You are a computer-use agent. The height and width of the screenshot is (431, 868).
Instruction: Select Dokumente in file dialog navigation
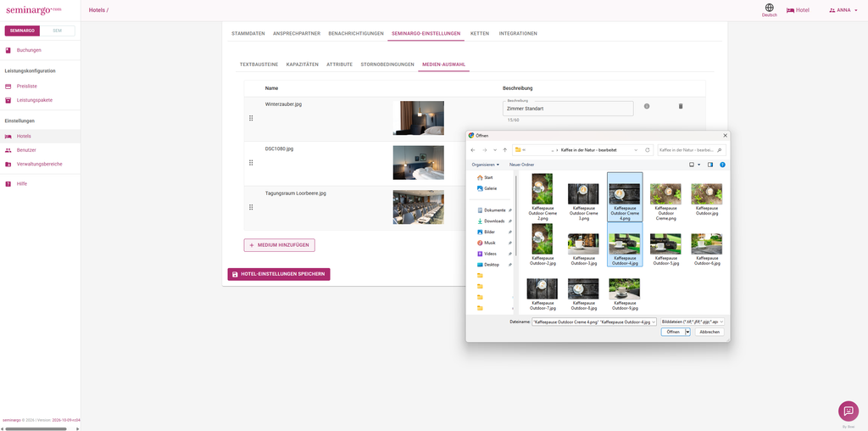(x=494, y=210)
